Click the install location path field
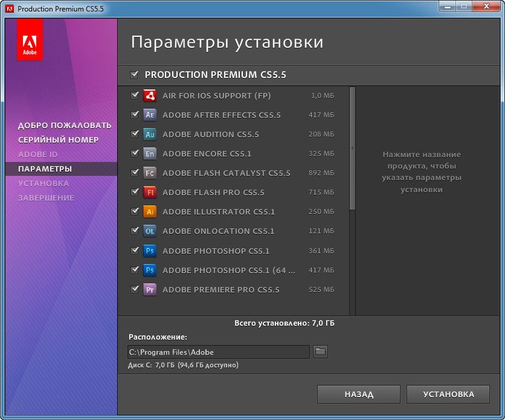The width and height of the screenshot is (505, 420). (x=219, y=352)
